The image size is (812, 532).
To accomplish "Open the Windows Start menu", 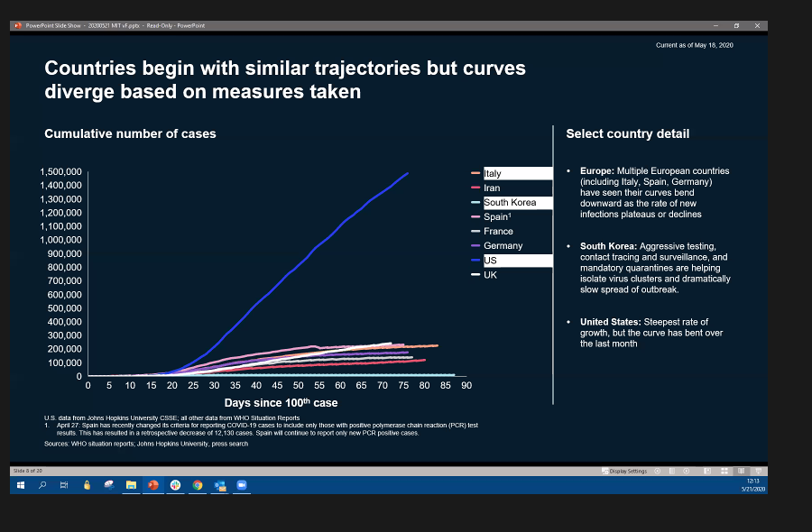I will point(21,485).
